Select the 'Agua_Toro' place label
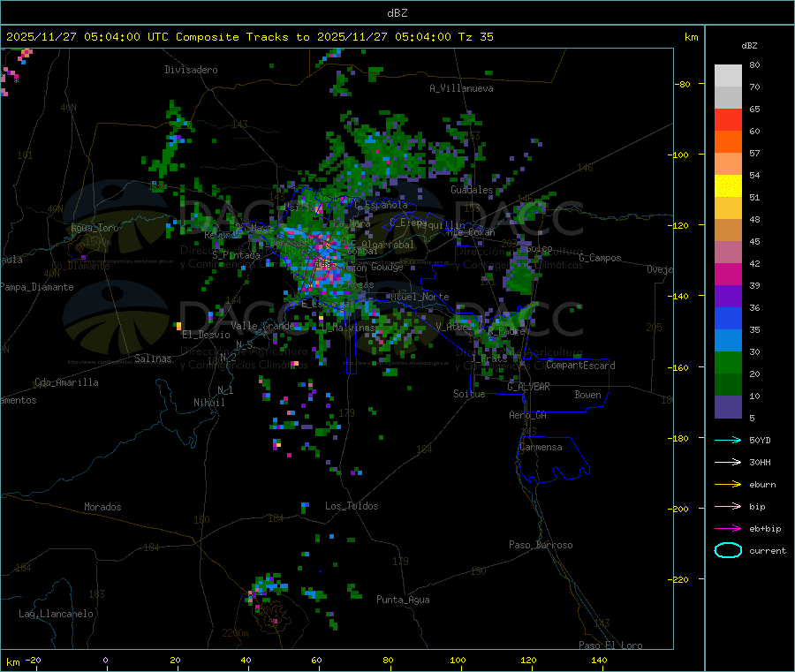 point(95,228)
